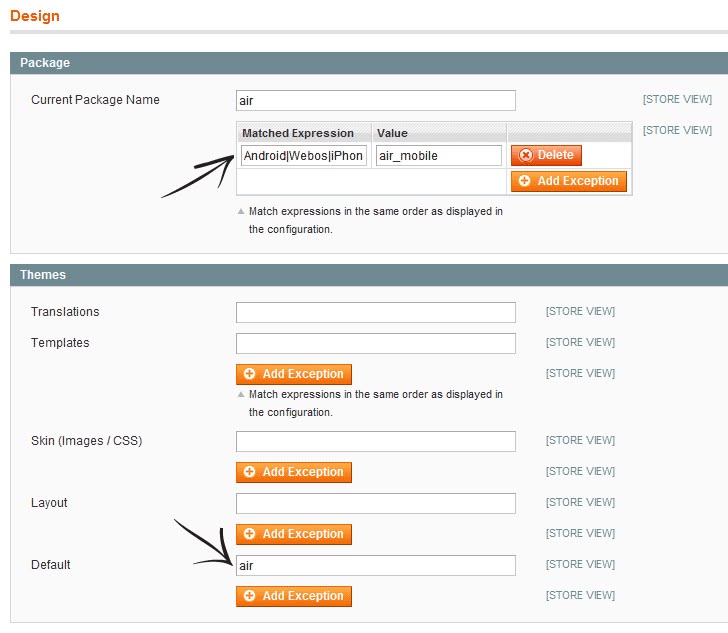Click the Default theme field containing air

coord(375,565)
